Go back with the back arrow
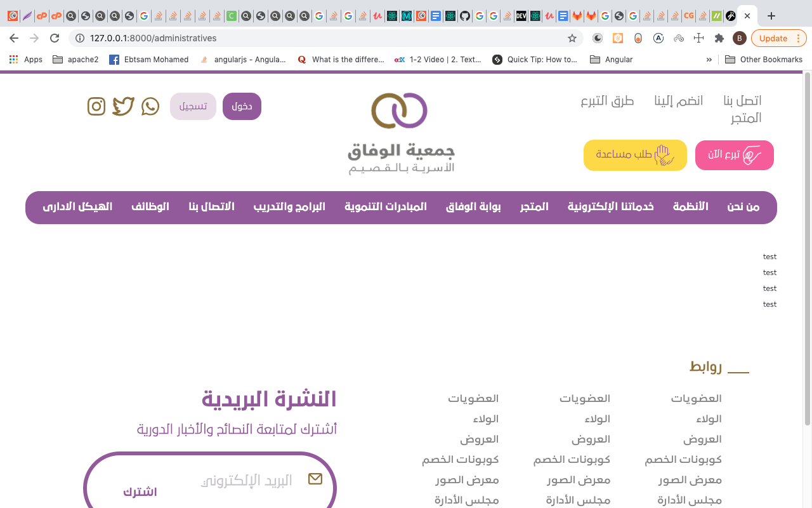 pos(15,38)
